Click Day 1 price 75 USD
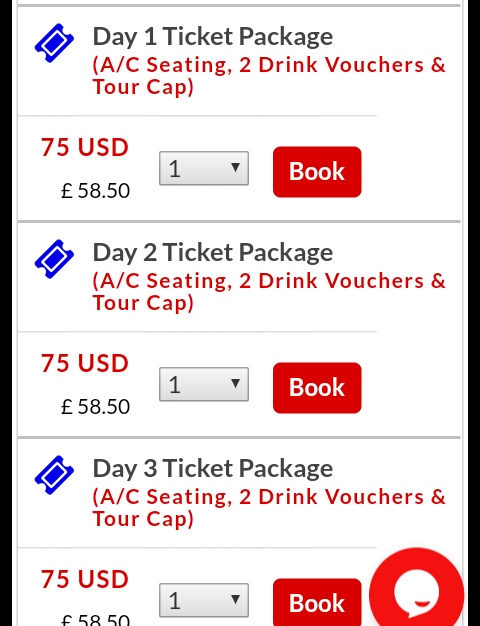This screenshot has width=480, height=626. tap(85, 147)
